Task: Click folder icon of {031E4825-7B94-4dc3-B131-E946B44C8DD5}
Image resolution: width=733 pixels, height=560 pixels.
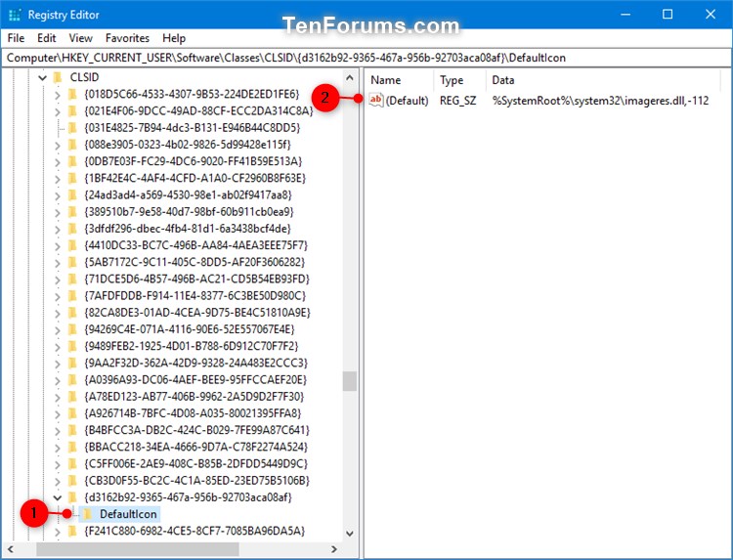Action: click(x=72, y=128)
